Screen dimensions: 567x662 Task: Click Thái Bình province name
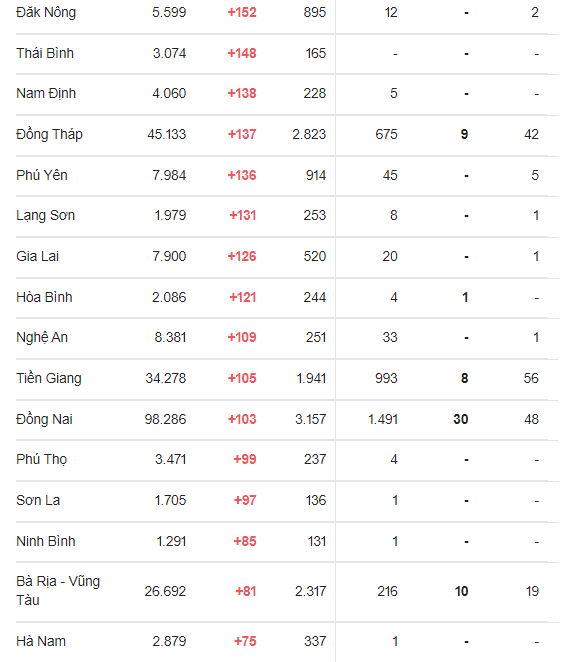tap(45, 53)
